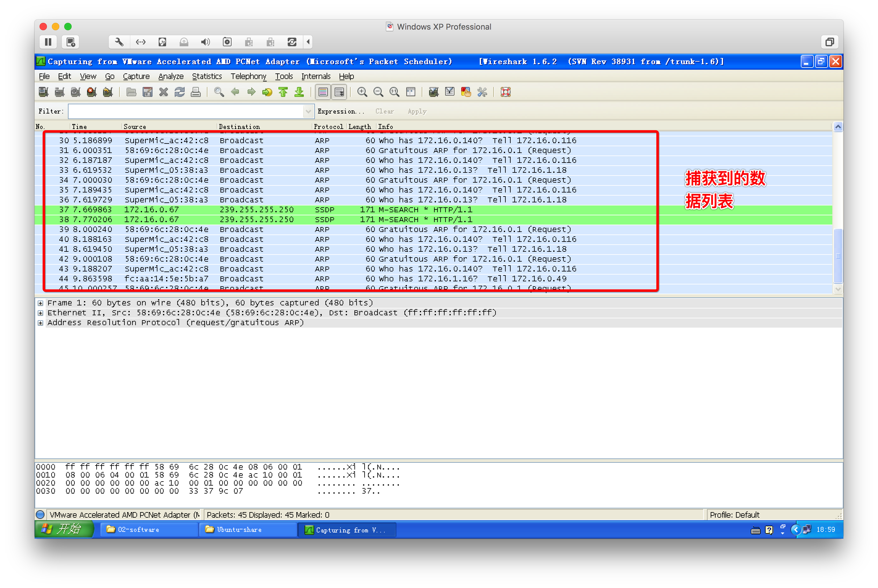Click the find packet magnifier icon
This screenshot has width=878, height=588.
pyautogui.click(x=219, y=92)
